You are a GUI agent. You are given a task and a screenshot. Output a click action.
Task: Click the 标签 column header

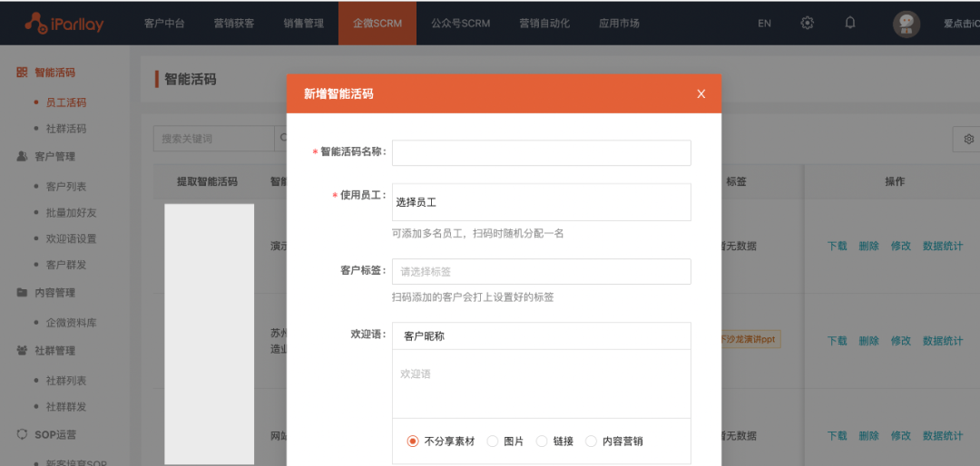click(736, 182)
